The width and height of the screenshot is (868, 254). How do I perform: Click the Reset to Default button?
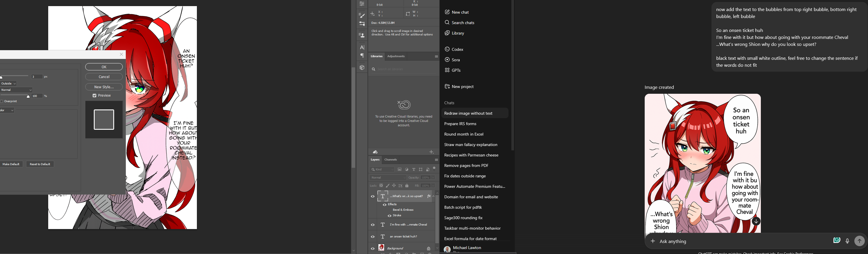coord(40,164)
